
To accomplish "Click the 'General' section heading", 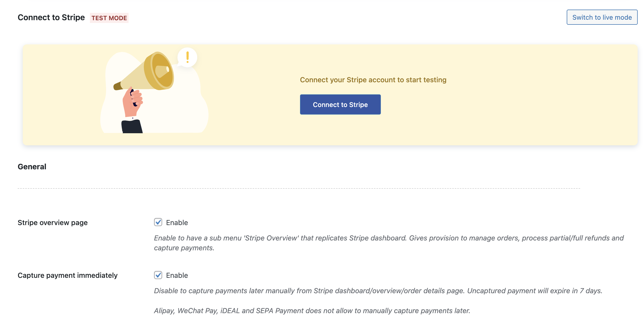I will [x=32, y=167].
